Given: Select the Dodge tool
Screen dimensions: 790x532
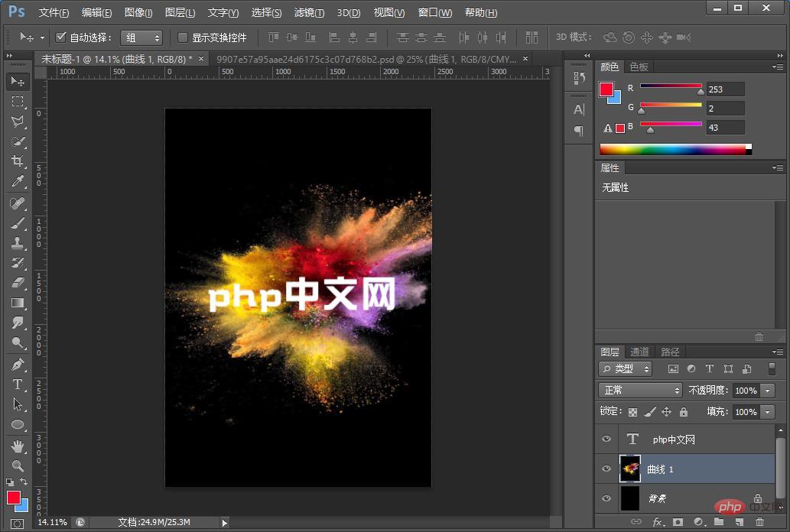Looking at the screenshot, I should 18,342.
